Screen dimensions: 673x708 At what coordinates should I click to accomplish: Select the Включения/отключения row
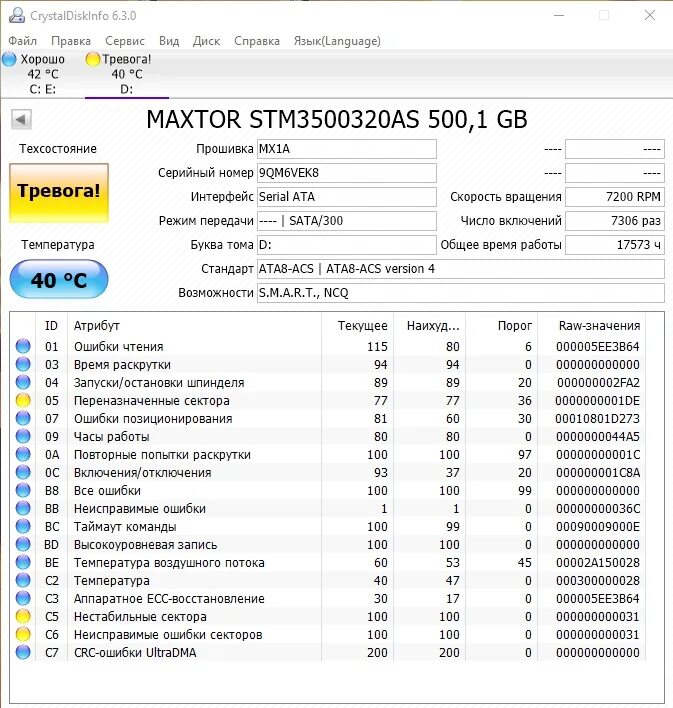[x=327, y=472]
